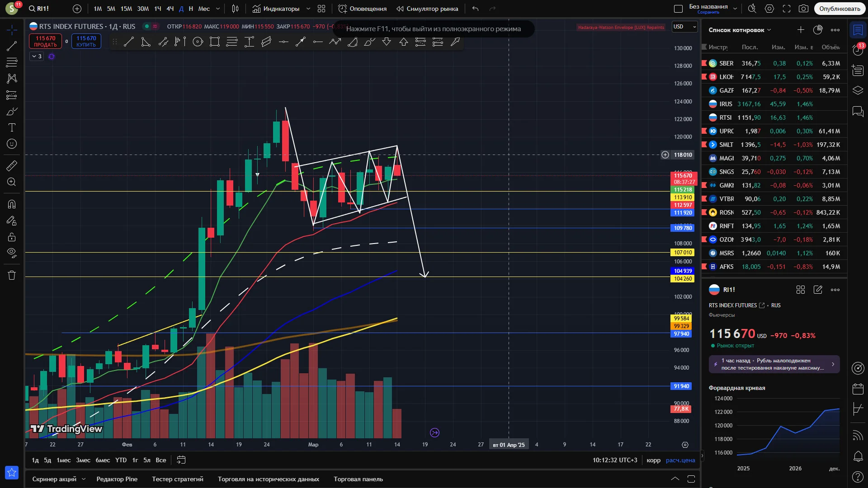868x488 pixels.
Task: Open Торговля на исторических данных tab
Action: tap(269, 479)
